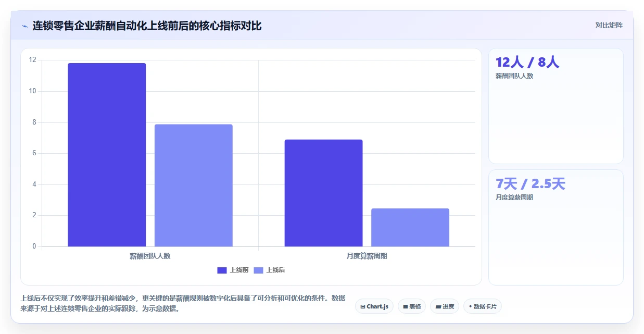Click the y-axis value 4

(x=34, y=184)
